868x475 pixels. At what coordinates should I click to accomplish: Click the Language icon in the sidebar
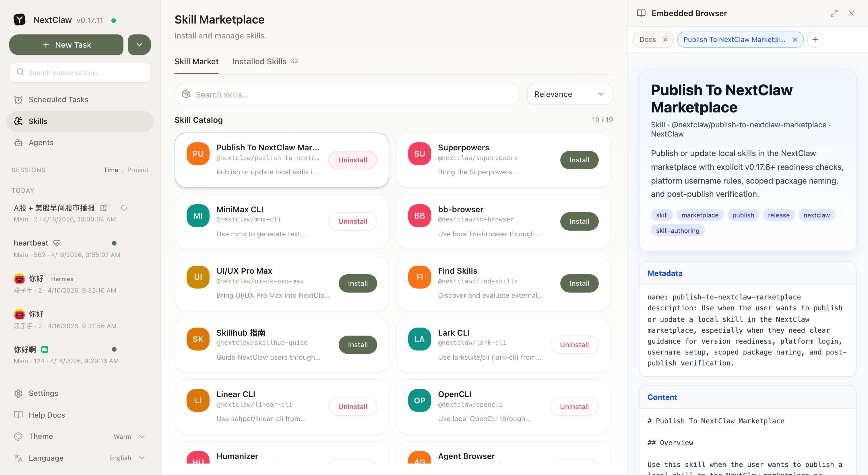[x=18, y=458]
